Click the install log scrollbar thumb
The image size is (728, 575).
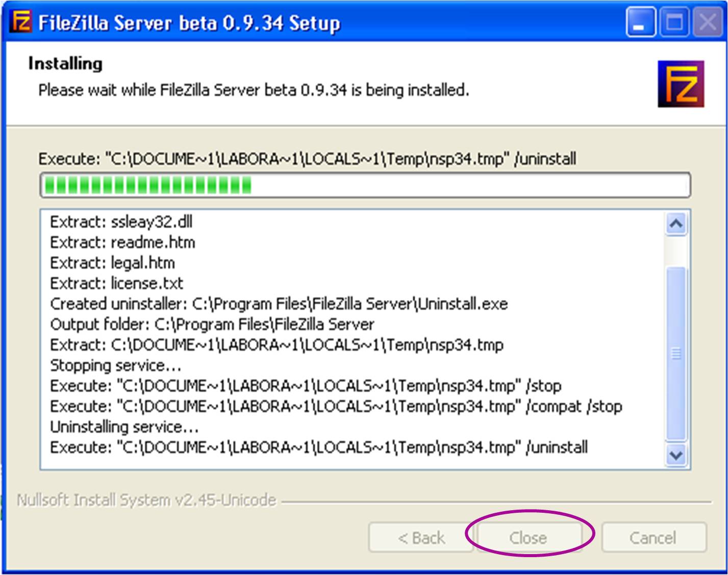tap(676, 352)
